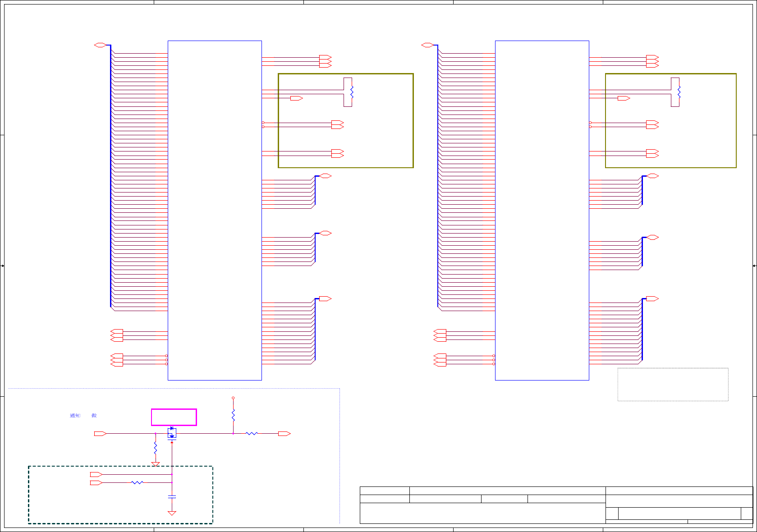Viewport: 757px width, 532px height.
Task: Select the right IC block rectangle
Action: click(x=542, y=211)
